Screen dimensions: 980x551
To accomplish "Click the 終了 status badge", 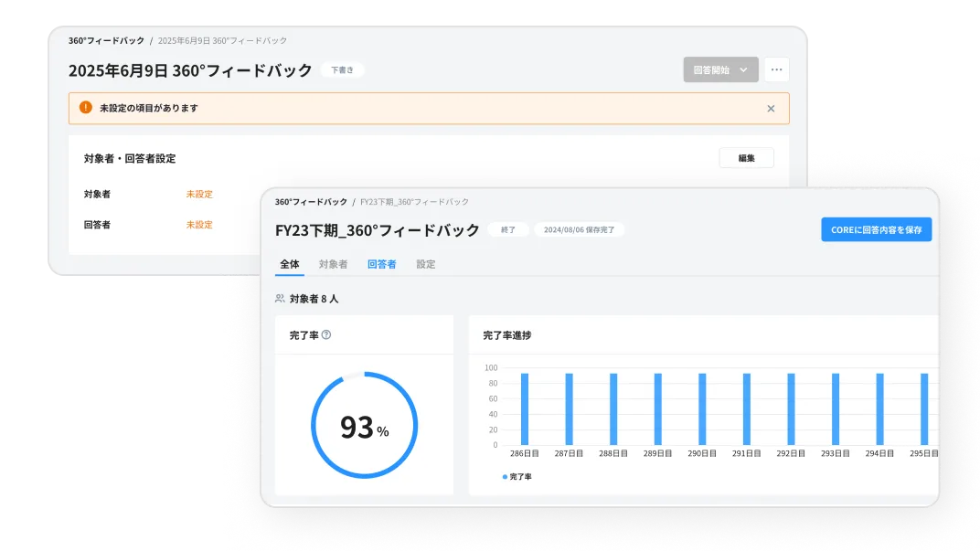I will (x=508, y=229).
